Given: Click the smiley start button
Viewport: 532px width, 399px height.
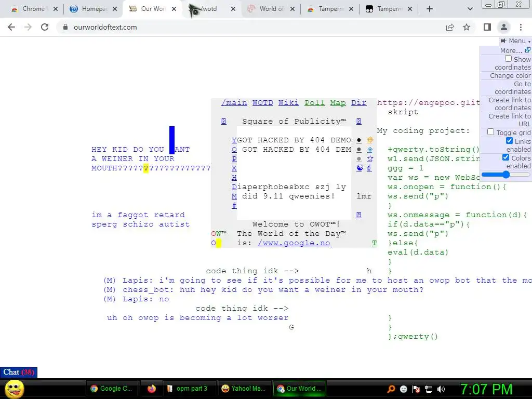Looking at the screenshot, I should pos(14,389).
